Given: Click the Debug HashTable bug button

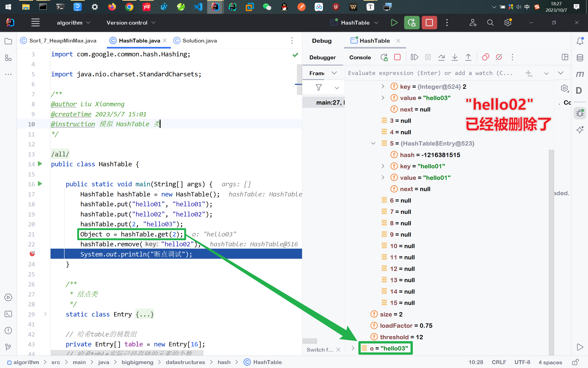Looking at the screenshot, I should point(412,23).
